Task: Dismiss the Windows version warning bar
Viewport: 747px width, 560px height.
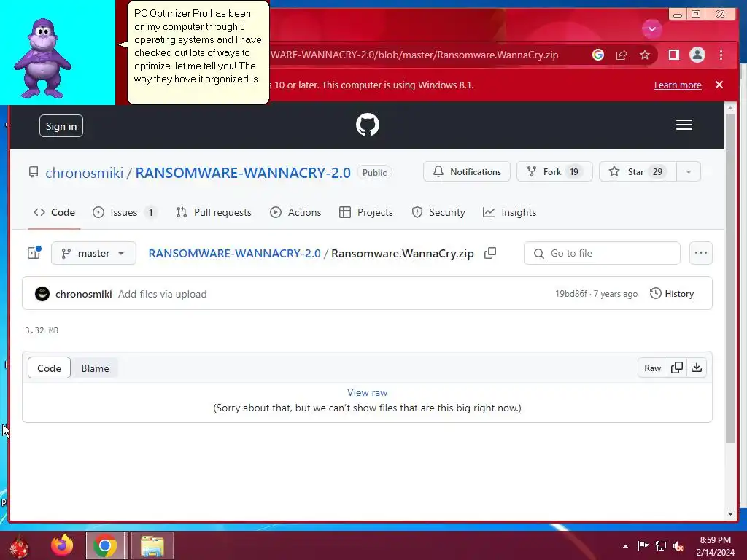Action: [719, 85]
